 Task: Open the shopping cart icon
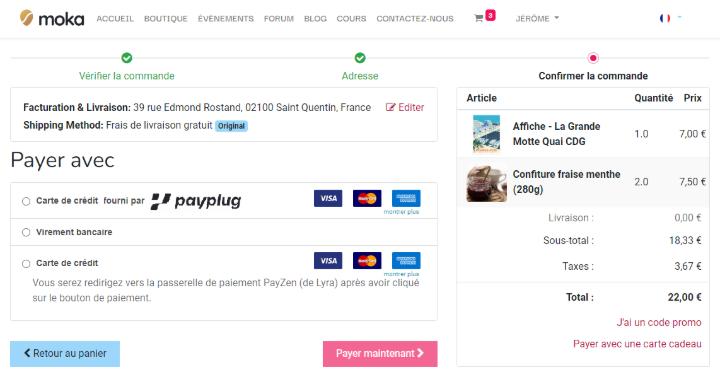(x=479, y=18)
